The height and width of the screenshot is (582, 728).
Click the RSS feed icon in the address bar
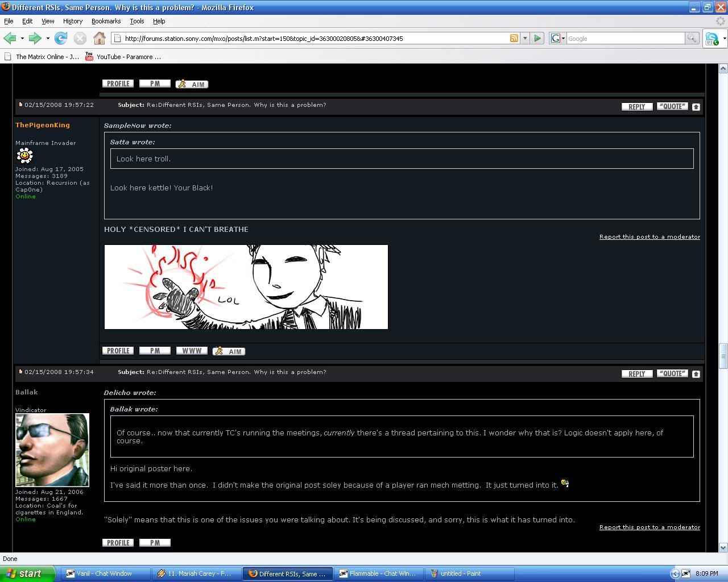coord(514,38)
